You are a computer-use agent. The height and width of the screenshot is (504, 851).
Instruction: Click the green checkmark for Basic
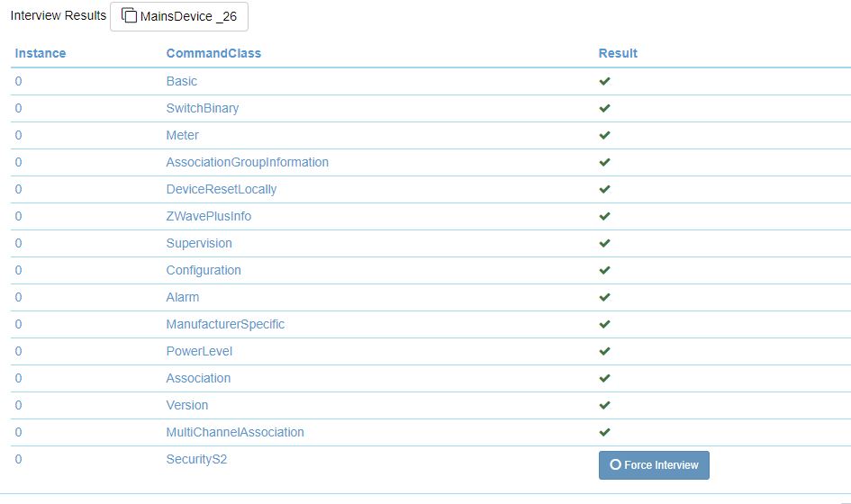coord(605,81)
